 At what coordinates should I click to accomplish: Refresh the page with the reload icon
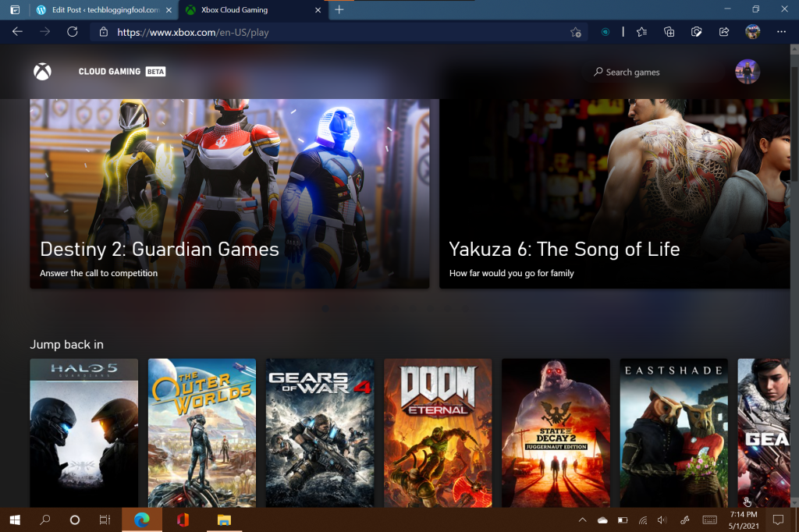click(x=72, y=32)
